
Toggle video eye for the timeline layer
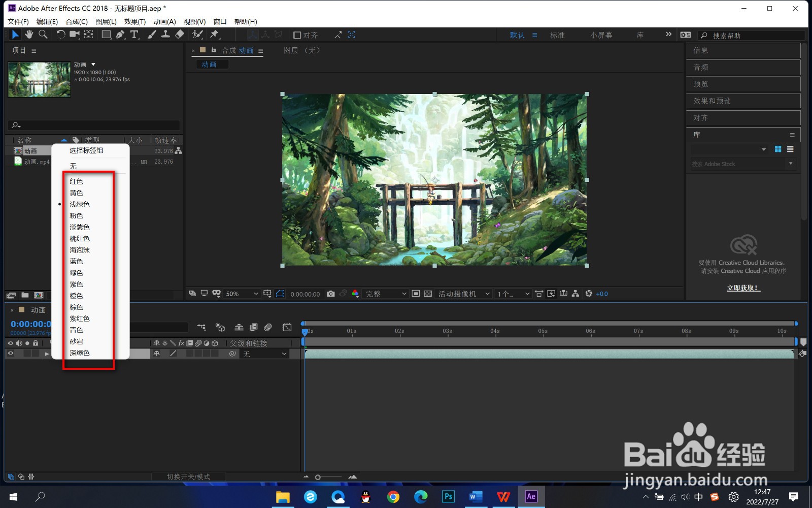(x=11, y=354)
